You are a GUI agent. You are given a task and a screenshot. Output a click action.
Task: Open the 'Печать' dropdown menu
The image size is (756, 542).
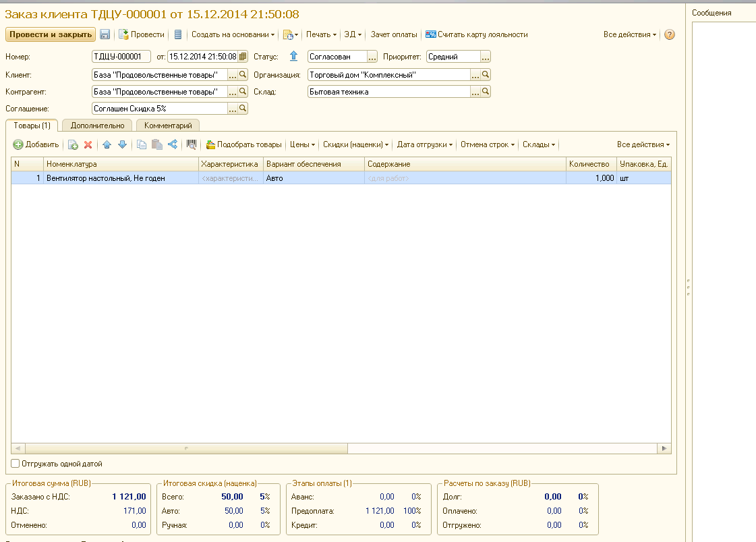pos(321,34)
